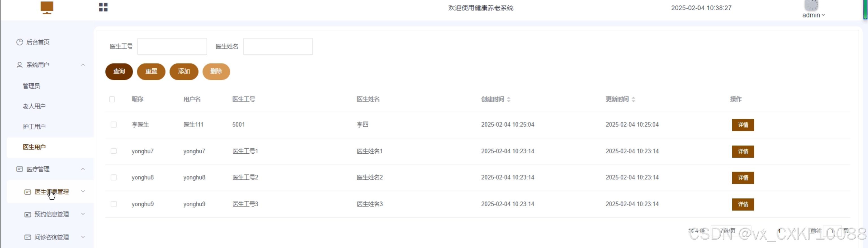
Task: Sort table by 更新时间 arrows
Action: pos(633,99)
